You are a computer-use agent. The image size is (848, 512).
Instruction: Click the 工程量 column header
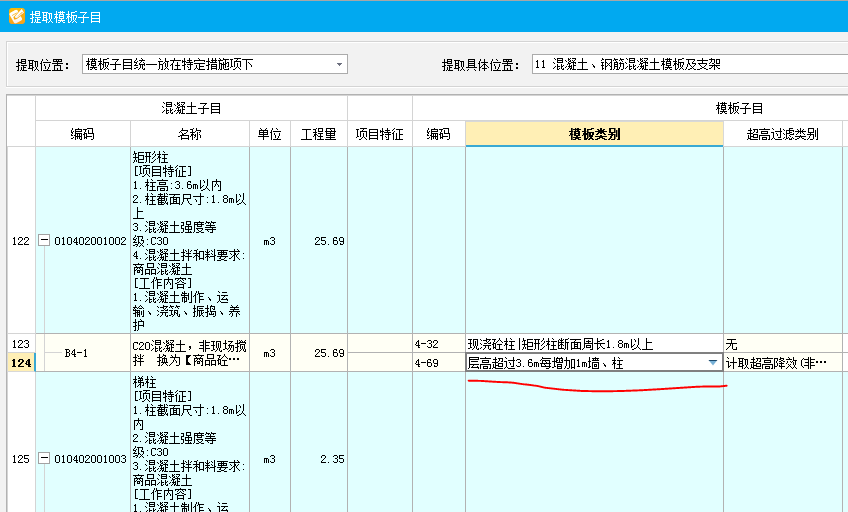[x=319, y=134]
